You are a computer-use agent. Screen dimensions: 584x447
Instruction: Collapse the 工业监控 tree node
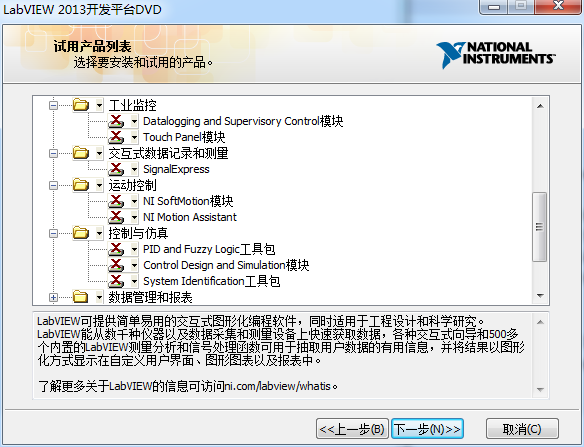(53, 105)
